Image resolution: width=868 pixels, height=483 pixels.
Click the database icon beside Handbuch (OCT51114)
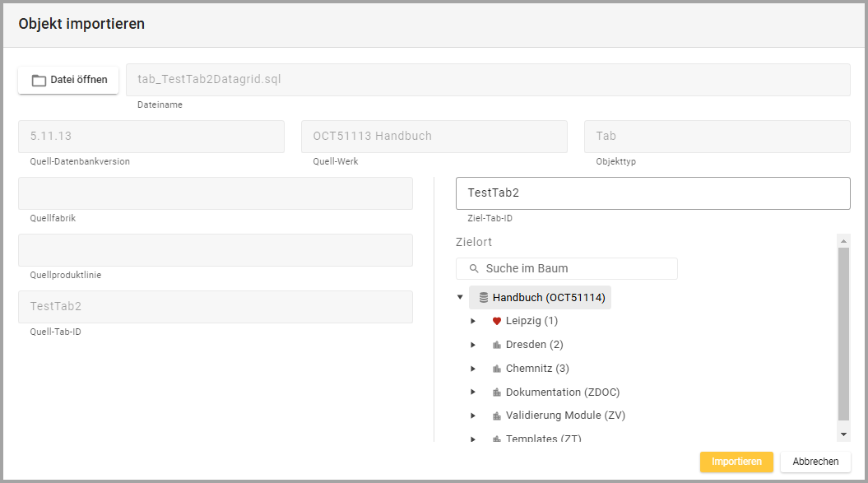point(484,298)
